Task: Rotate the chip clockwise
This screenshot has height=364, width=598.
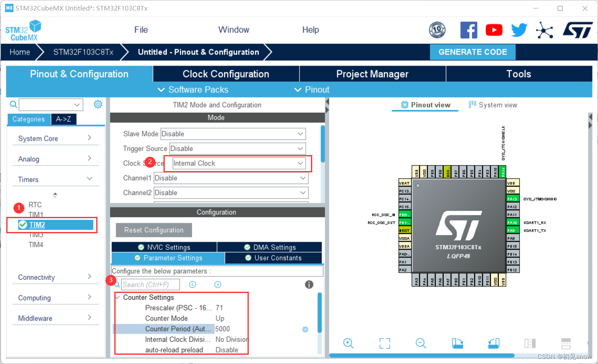Action: [x=457, y=343]
